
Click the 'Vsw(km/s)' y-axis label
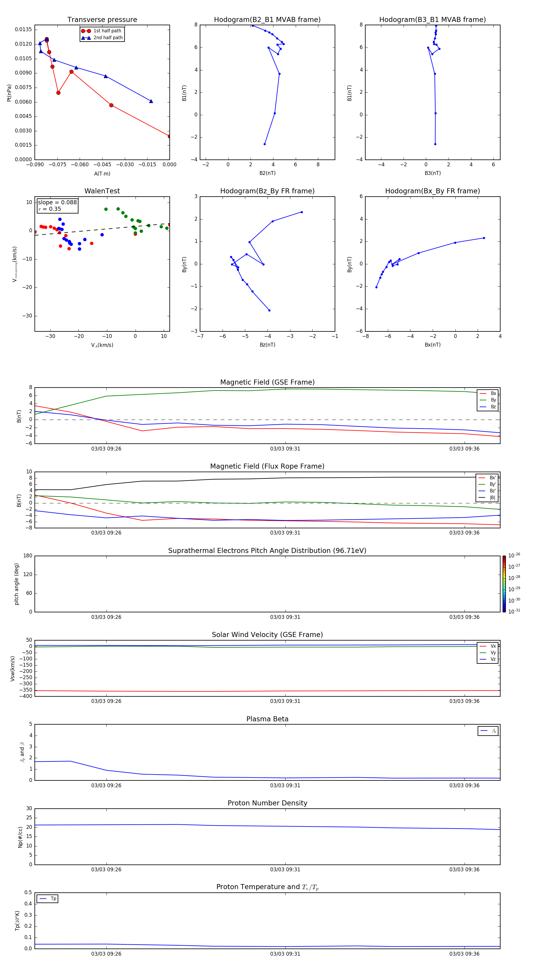[x=12, y=668]
